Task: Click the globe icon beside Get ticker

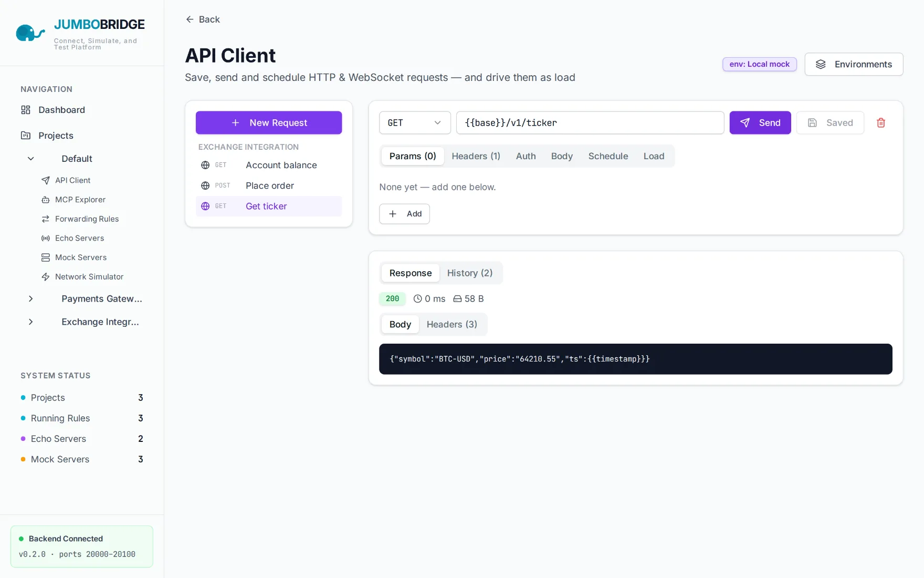Action: coord(205,206)
